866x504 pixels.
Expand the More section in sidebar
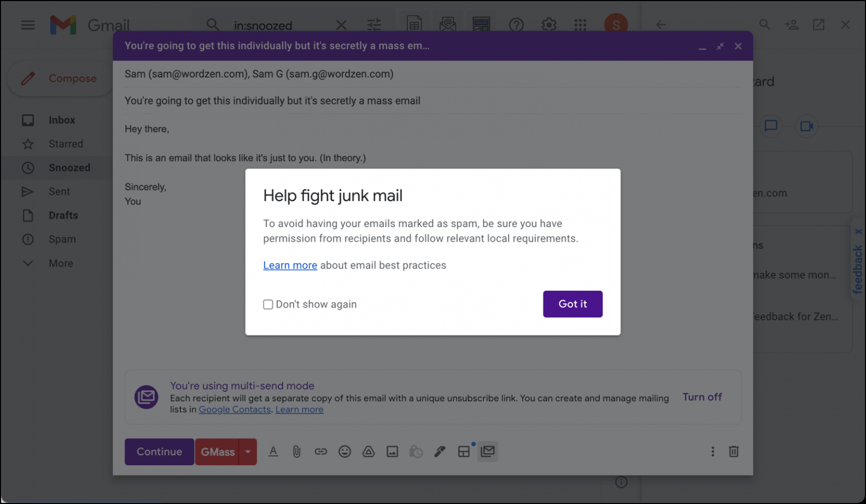[x=60, y=263]
